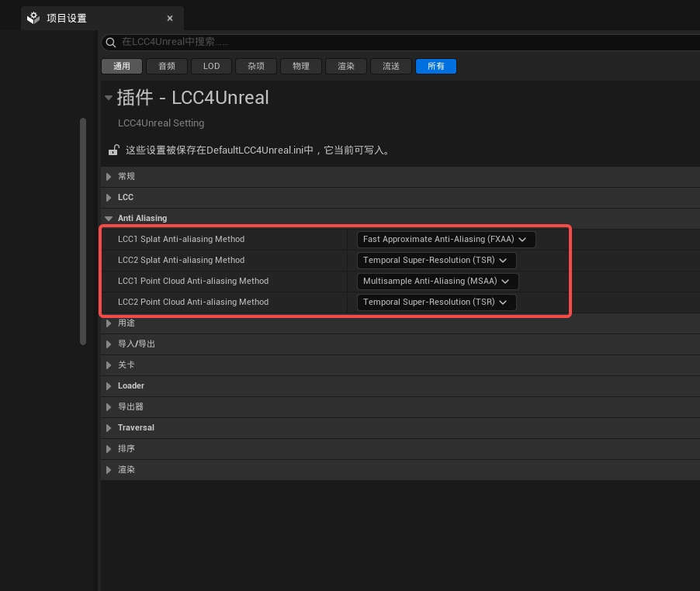Select the 所有 filter button
This screenshot has height=591, width=700.
[436, 66]
